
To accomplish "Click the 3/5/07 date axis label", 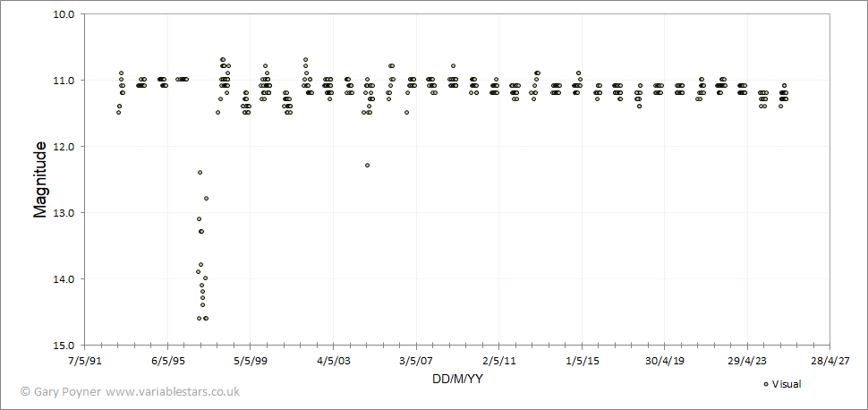I will click(416, 361).
